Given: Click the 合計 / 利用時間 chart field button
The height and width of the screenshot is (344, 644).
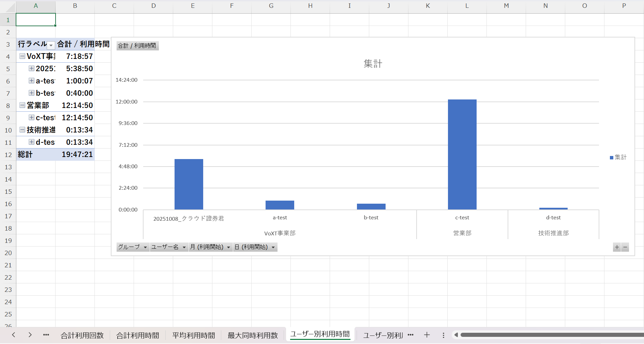Looking at the screenshot, I should tap(137, 46).
